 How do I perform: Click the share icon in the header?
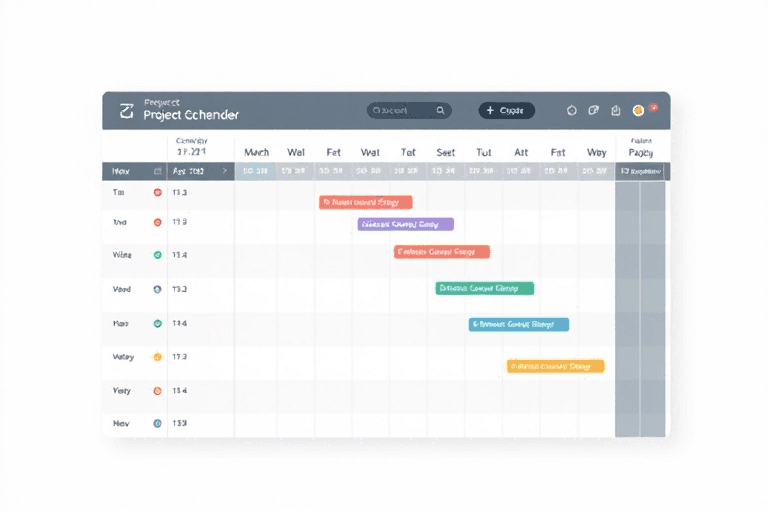pos(616,111)
